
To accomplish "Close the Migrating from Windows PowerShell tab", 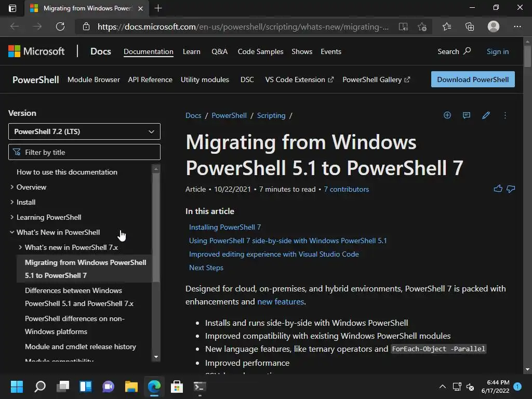I will click(x=140, y=8).
